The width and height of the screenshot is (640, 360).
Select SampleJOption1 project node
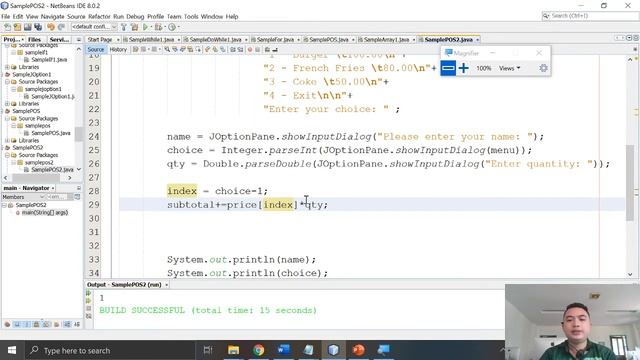pos(31,74)
